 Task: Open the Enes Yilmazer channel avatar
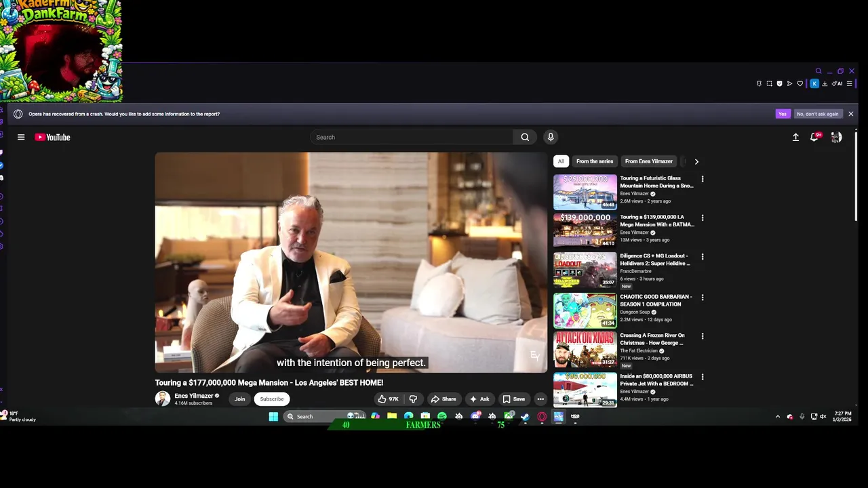point(163,399)
